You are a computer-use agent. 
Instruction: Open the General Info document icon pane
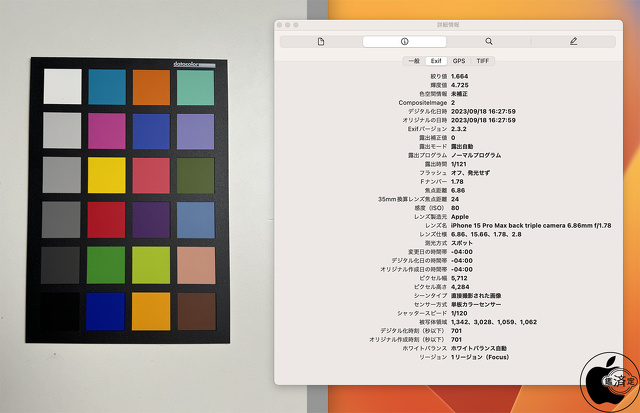320,41
